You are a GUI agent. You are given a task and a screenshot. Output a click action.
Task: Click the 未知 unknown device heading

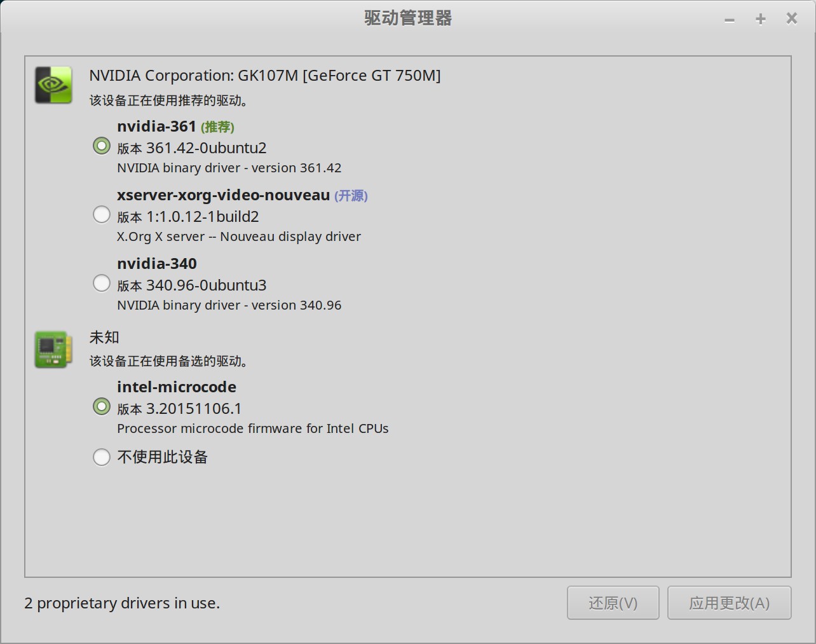(104, 337)
